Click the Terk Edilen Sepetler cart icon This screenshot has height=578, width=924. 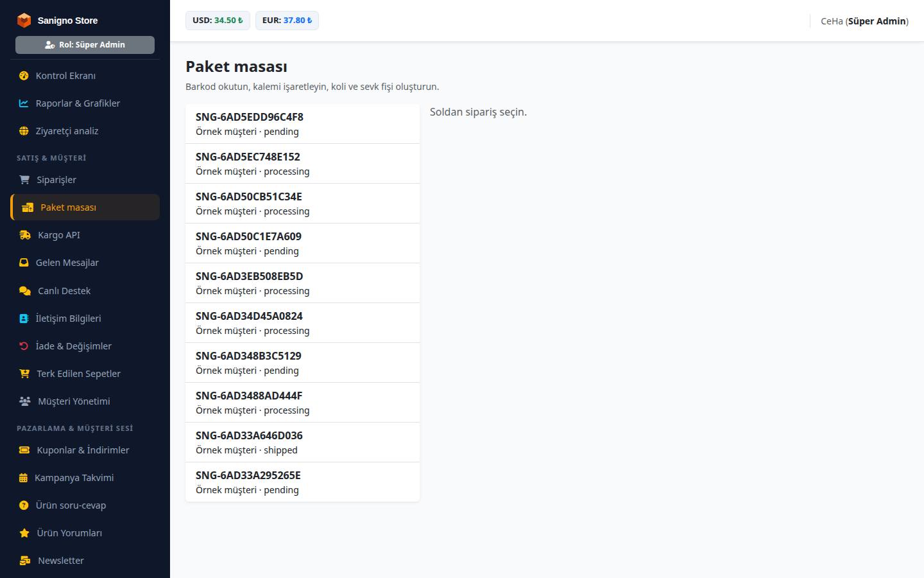24,374
